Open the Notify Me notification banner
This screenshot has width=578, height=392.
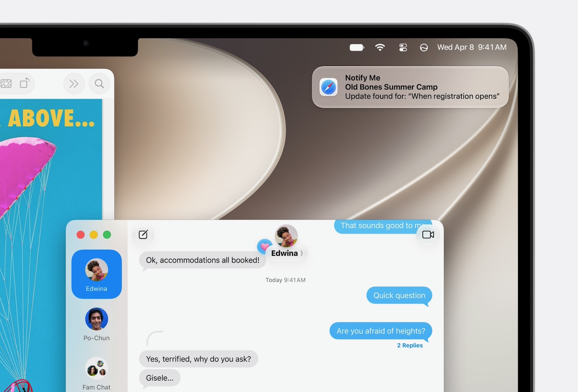tap(410, 87)
